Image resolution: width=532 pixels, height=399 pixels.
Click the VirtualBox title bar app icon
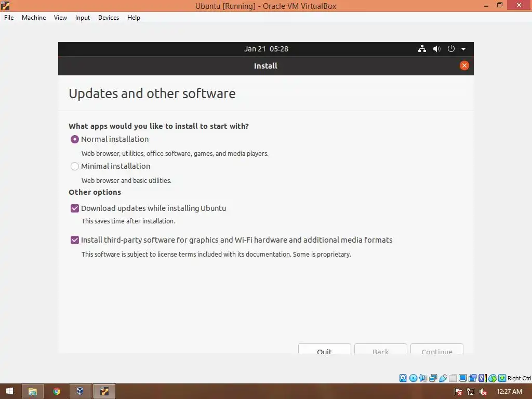point(5,5)
